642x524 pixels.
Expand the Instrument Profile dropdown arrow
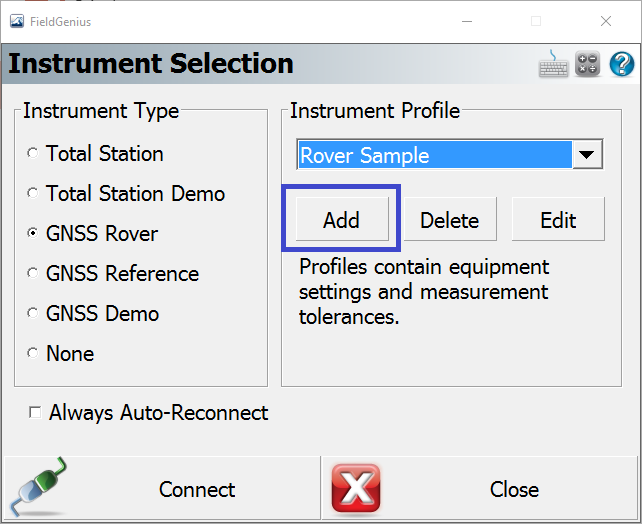click(x=587, y=155)
